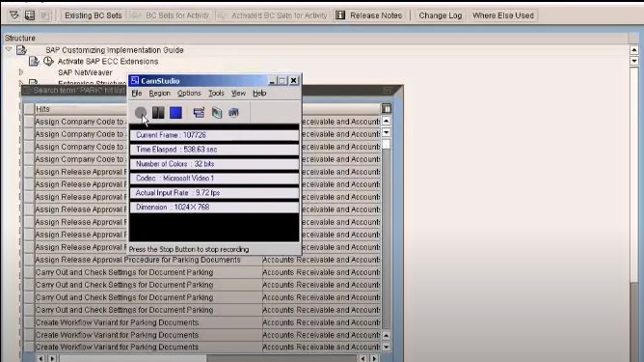Expand the SAP NetWeaver tree node
This screenshot has width=644, height=362.
[21, 72]
